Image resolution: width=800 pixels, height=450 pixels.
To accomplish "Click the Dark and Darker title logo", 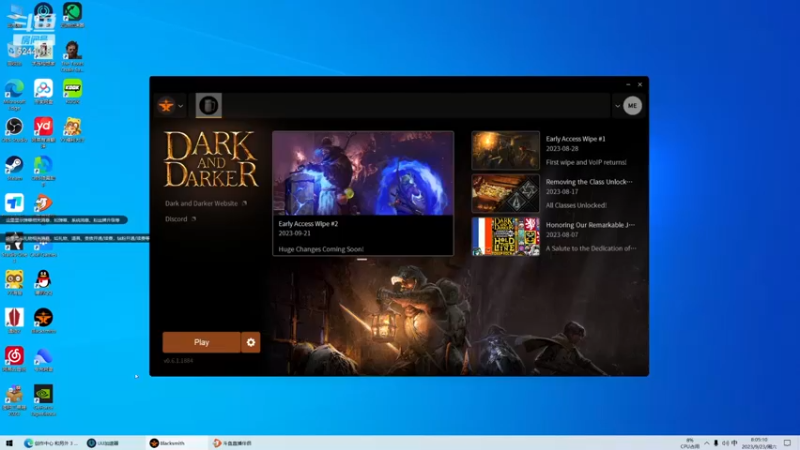I will [211, 159].
